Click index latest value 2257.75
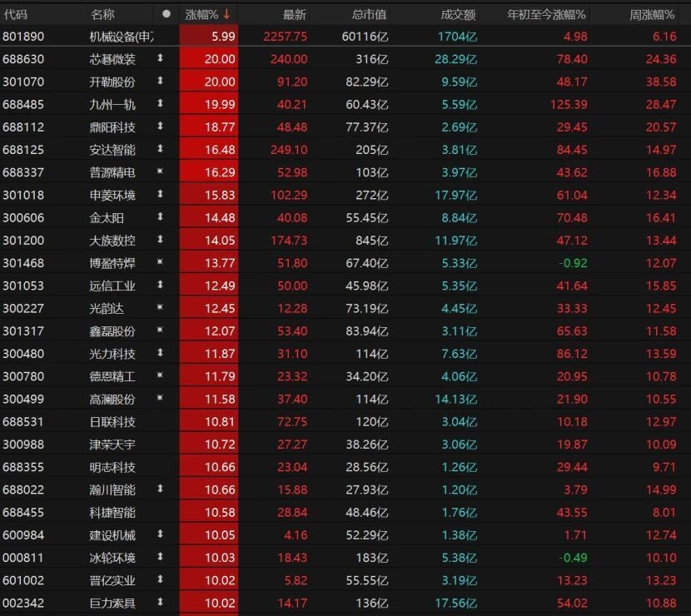Image resolution: width=691 pixels, height=616 pixels. [285, 37]
